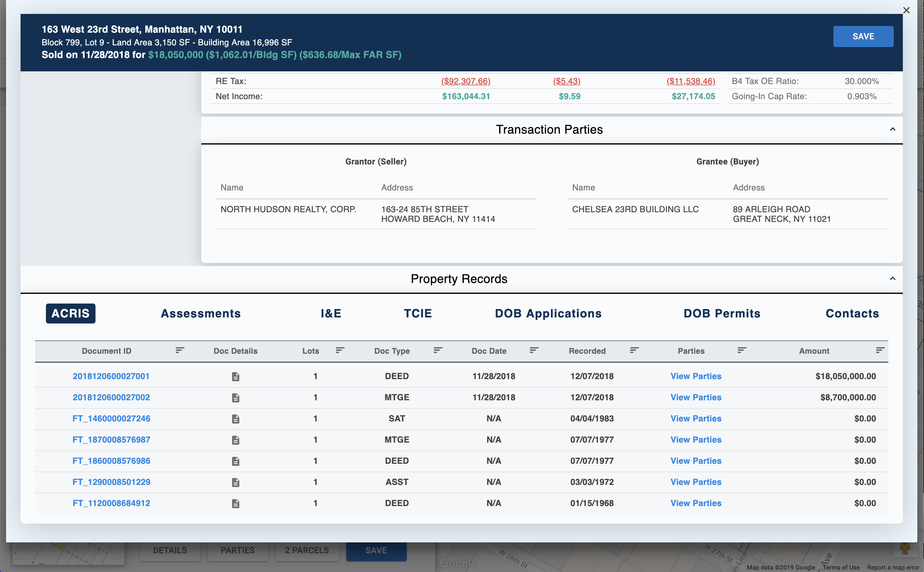
Task: Open document link FT_1860008576986
Action: 111,461
